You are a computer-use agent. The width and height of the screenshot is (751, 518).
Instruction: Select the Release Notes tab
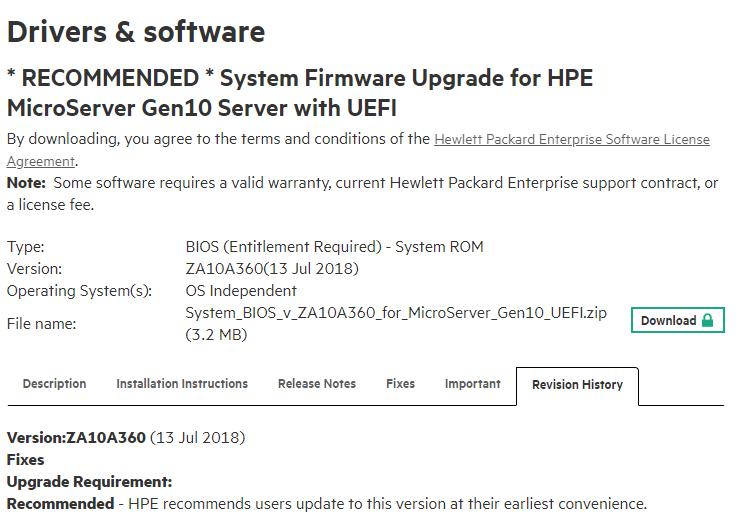pyautogui.click(x=317, y=384)
